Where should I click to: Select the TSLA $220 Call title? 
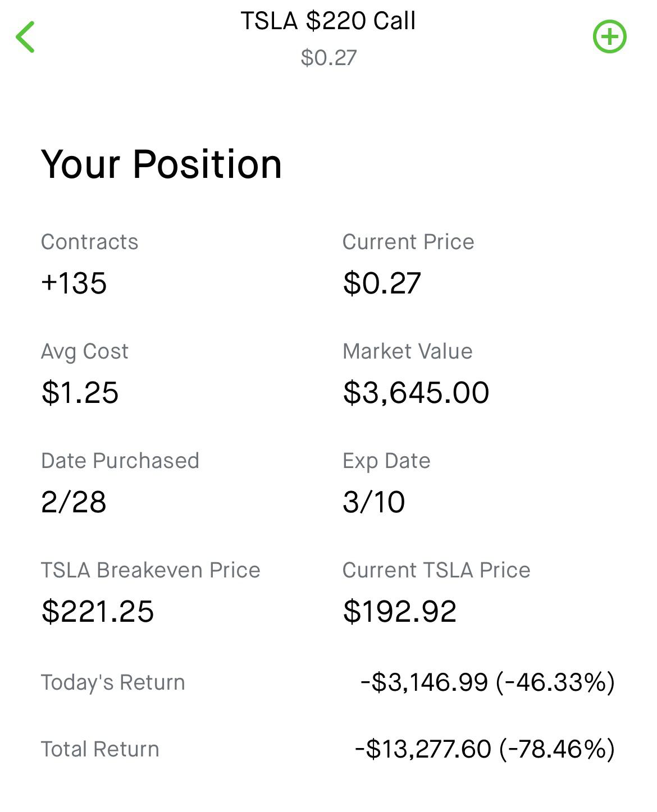pyautogui.click(x=328, y=21)
